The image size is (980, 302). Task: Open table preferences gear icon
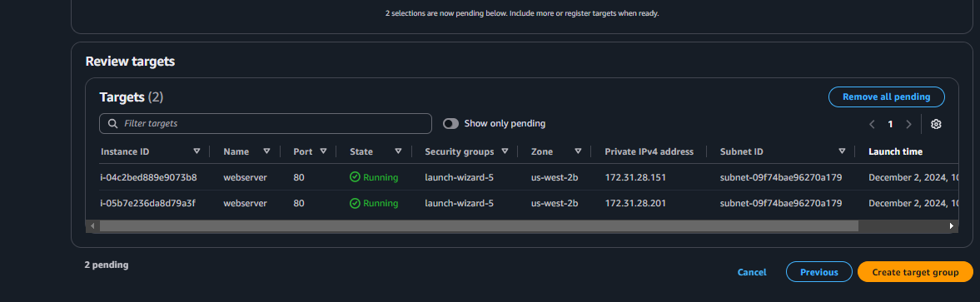[936, 124]
